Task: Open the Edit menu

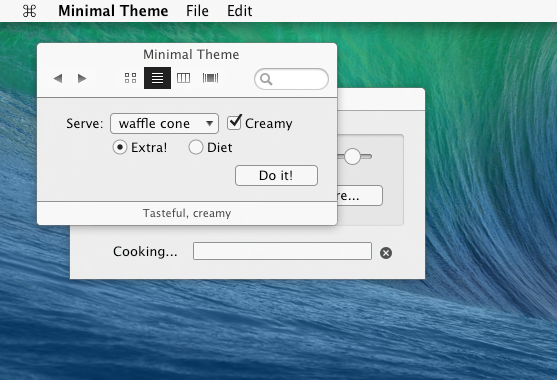Action: pos(239,11)
